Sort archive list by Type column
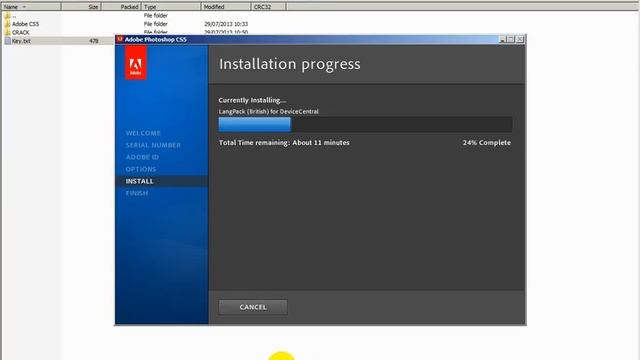Viewport: 640px width, 360px height. [x=171, y=7]
